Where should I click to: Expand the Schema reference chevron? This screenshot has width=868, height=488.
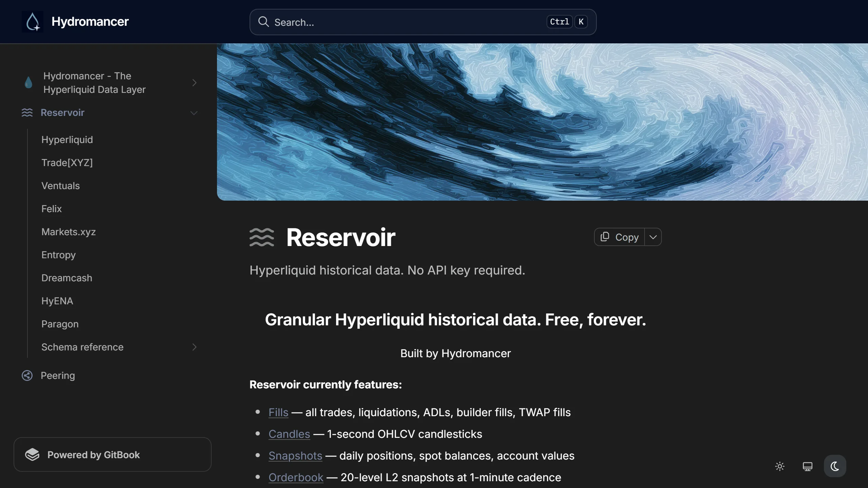pyautogui.click(x=194, y=347)
